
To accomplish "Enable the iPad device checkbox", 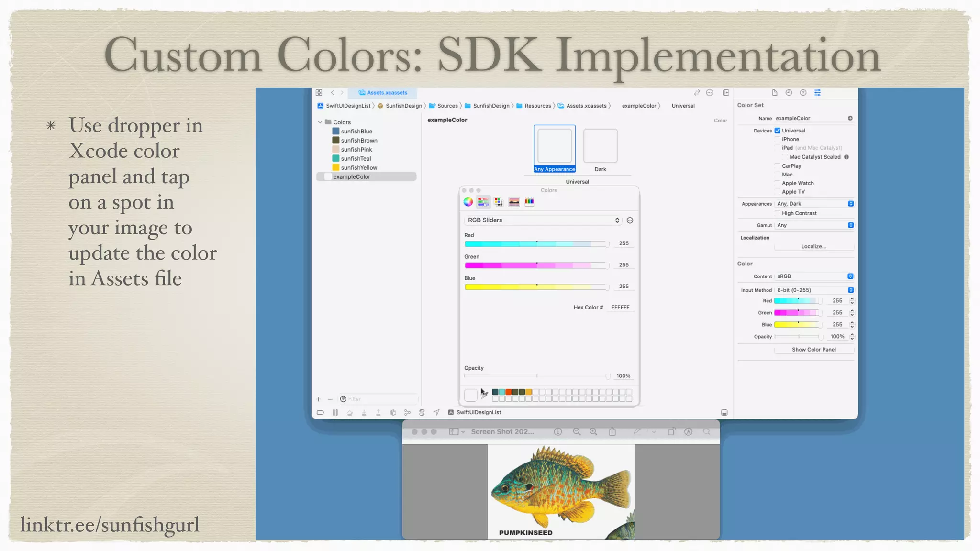I will pos(778,148).
